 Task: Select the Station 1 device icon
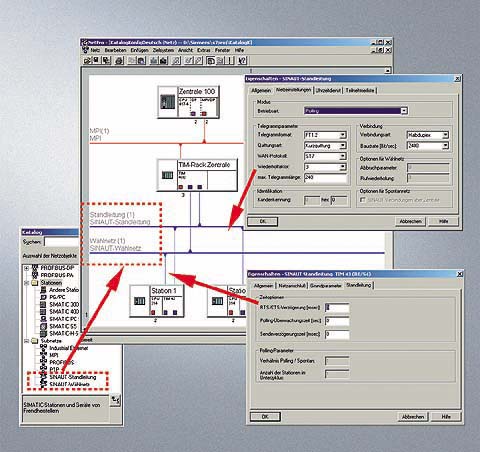(139, 301)
